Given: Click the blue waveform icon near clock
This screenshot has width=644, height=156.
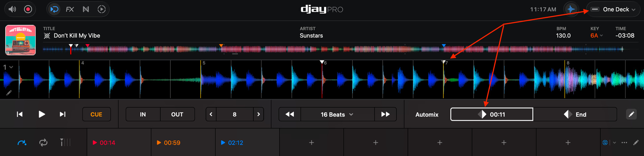Looking at the screenshot, I should click(x=571, y=9).
